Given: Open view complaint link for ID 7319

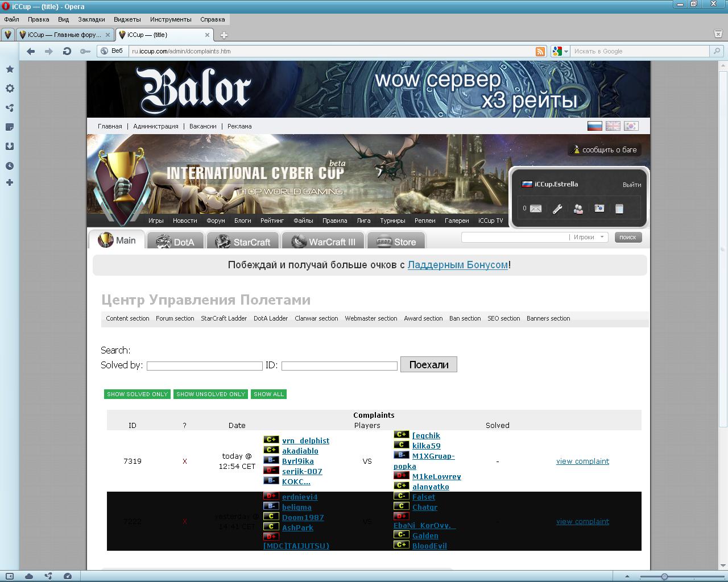Looking at the screenshot, I should click(x=582, y=461).
